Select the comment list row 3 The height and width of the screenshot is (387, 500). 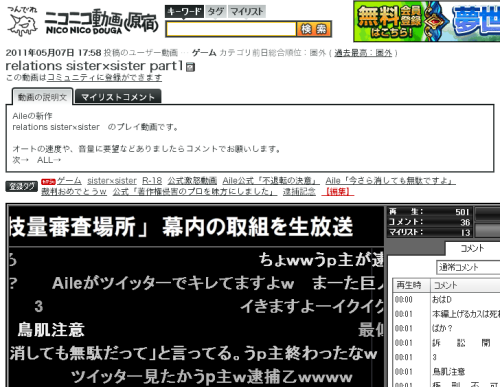coord(447,357)
